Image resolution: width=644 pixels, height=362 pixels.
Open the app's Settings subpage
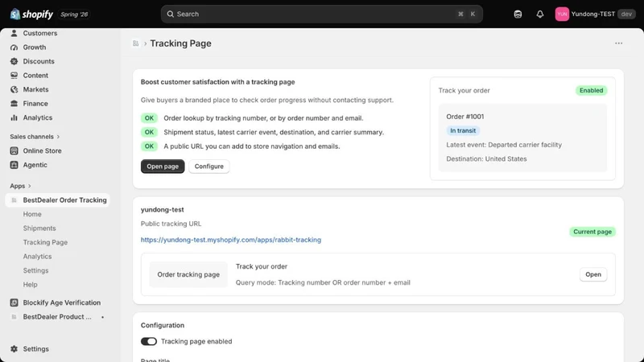(x=35, y=270)
